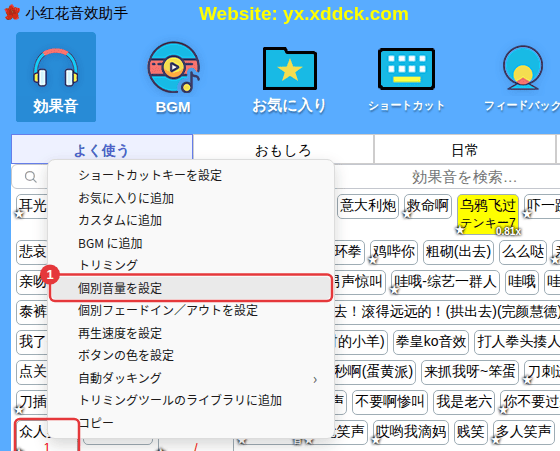This screenshot has width=560, height=451.
Task: Play the 多人笑声 sound effect
Action: [524, 432]
